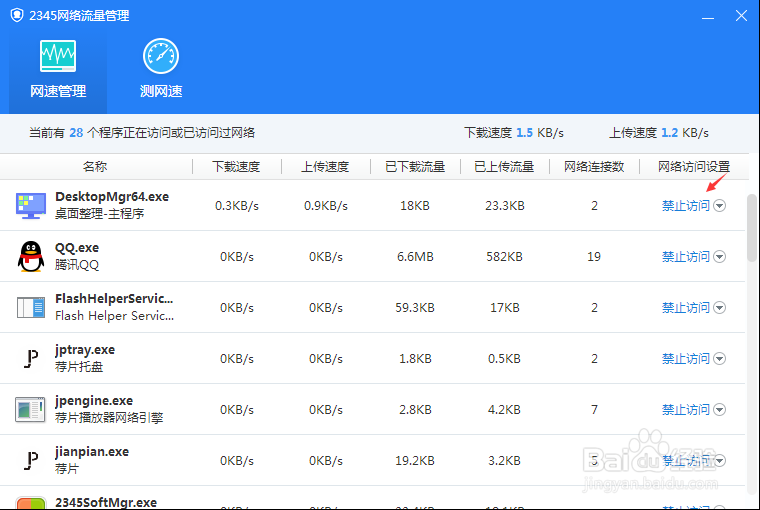This screenshot has width=760, height=510.
Task: Expand access options dropdown for FlashHelperService
Action: [720, 307]
